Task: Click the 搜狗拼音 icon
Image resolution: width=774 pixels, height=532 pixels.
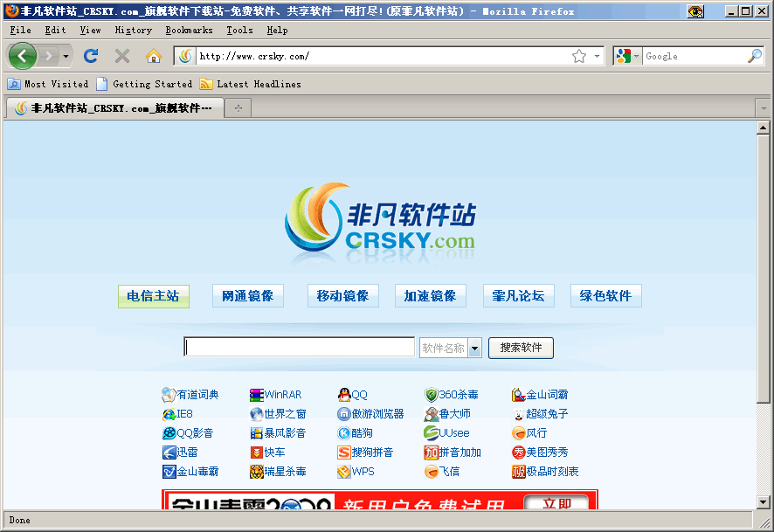Action: click(x=344, y=453)
